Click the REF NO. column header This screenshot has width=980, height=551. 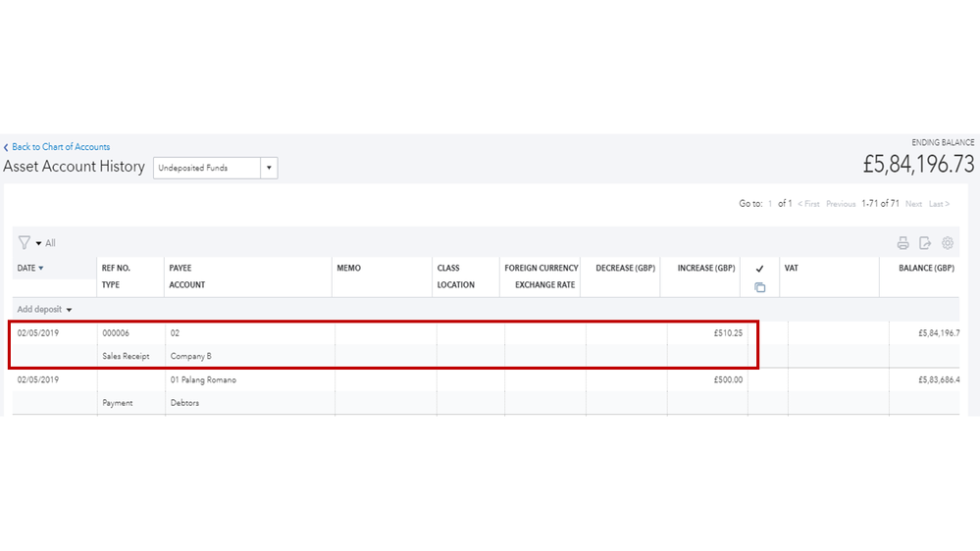117,268
